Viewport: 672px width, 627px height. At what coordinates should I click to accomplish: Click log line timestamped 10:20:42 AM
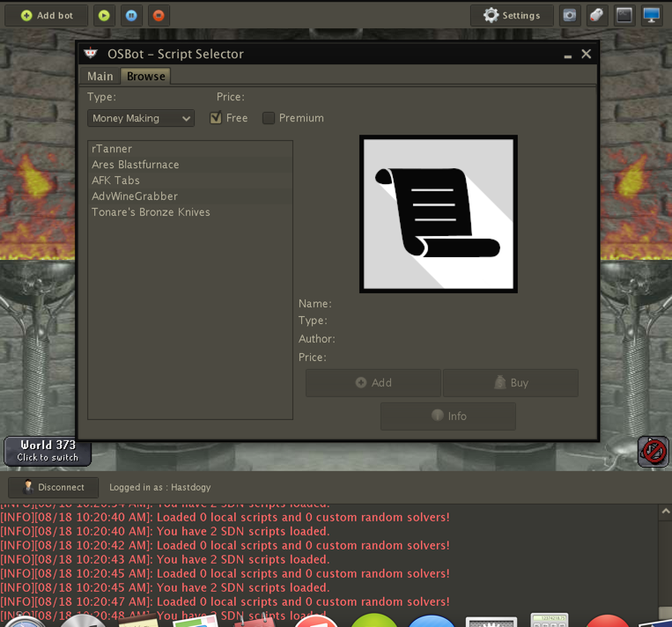coord(225,545)
